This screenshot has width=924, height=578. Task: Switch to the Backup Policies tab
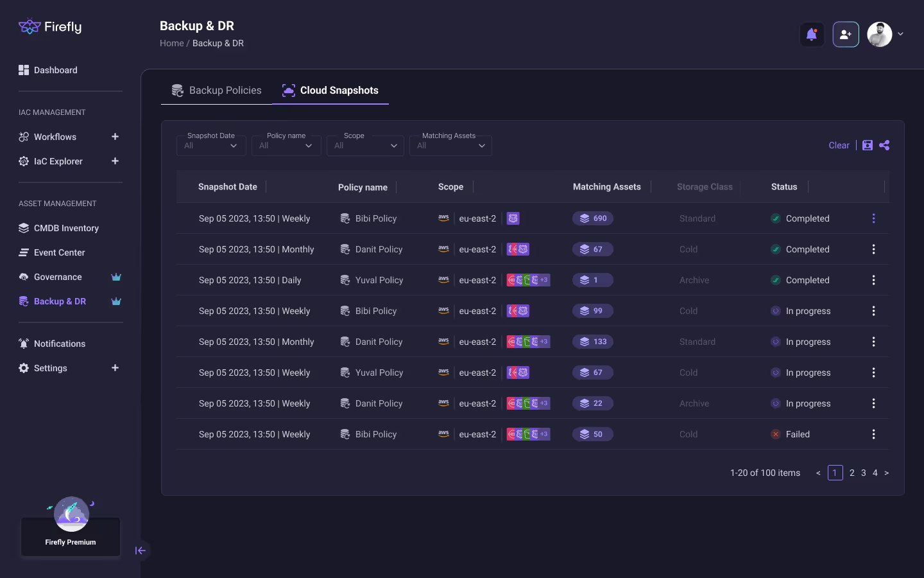(216, 91)
